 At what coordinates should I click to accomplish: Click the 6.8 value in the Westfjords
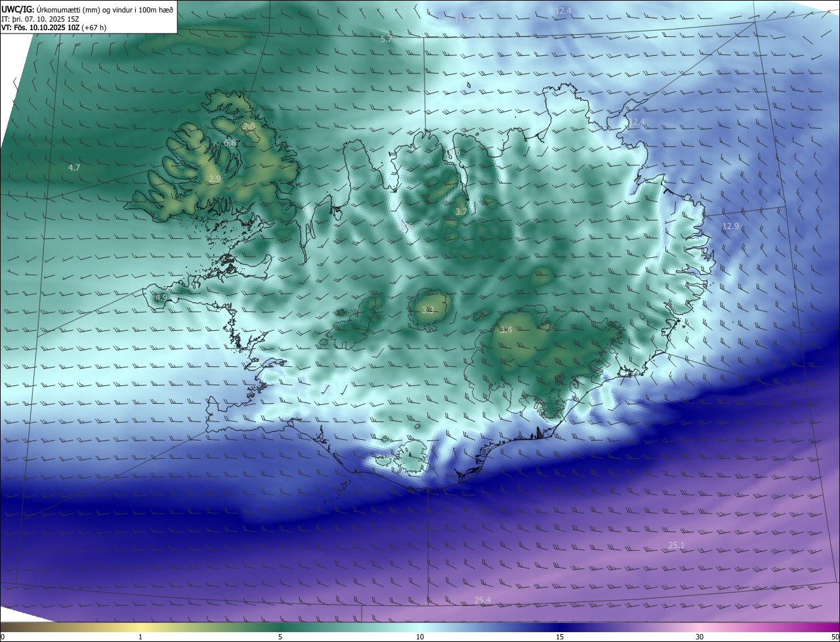(x=230, y=142)
